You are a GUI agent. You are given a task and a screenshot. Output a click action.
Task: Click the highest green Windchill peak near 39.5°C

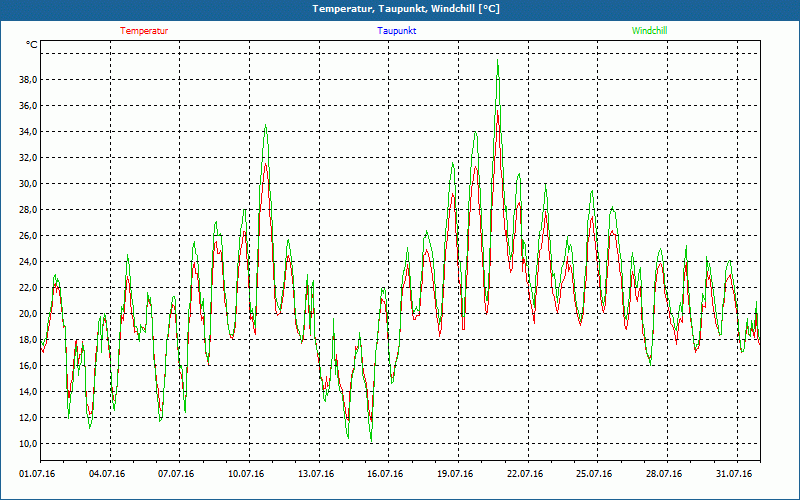pyautogui.click(x=497, y=61)
